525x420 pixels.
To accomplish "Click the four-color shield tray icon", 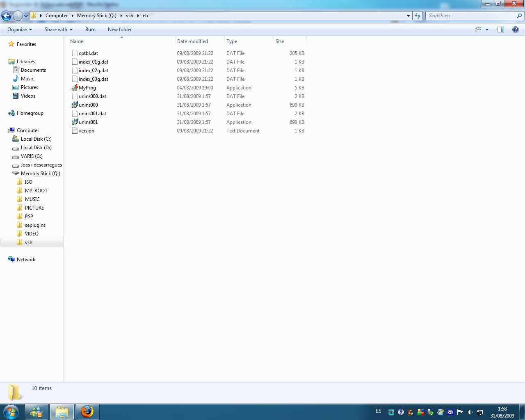I will click(421, 412).
